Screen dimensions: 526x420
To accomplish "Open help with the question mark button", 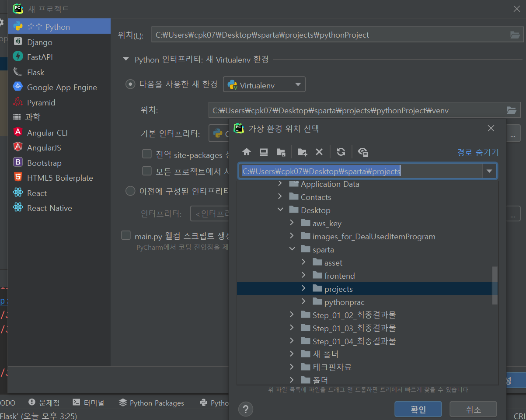I will (246, 409).
